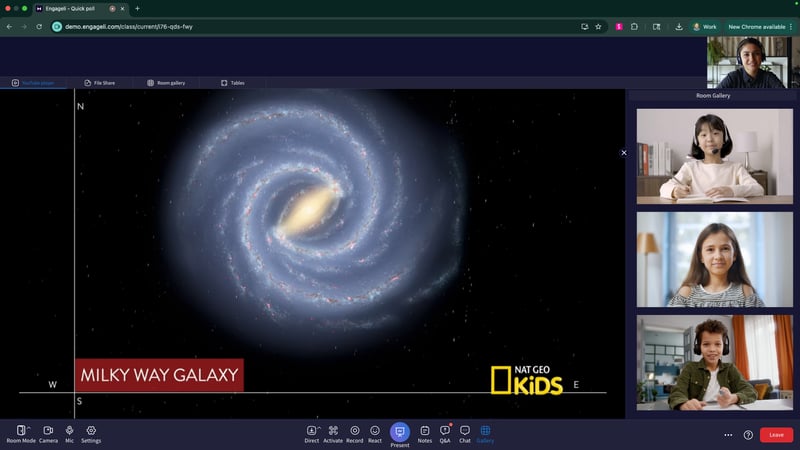Click the Activate icon
The height and width of the screenshot is (450, 800).
pos(333,430)
